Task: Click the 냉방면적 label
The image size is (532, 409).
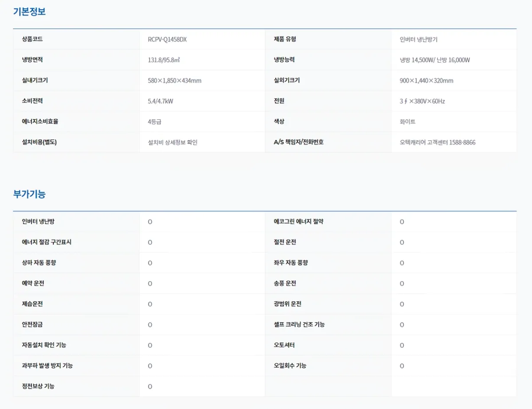Action: click(32, 59)
